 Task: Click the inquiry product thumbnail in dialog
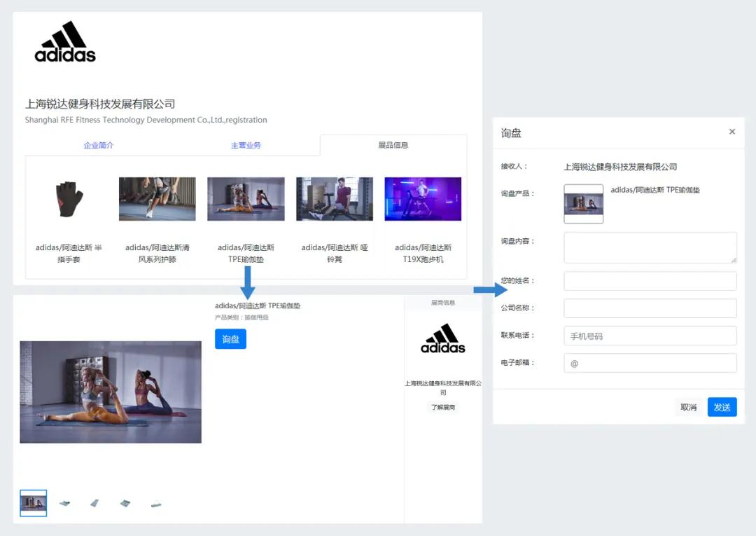(x=583, y=204)
